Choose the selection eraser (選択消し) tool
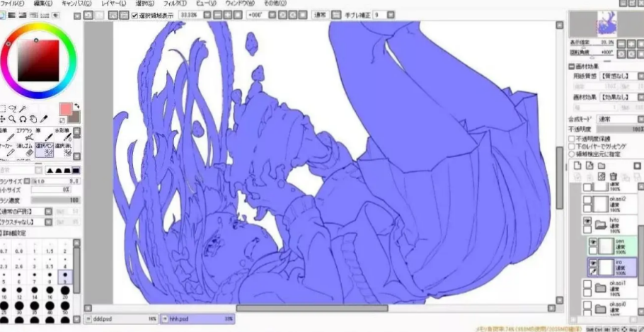 pos(63,150)
